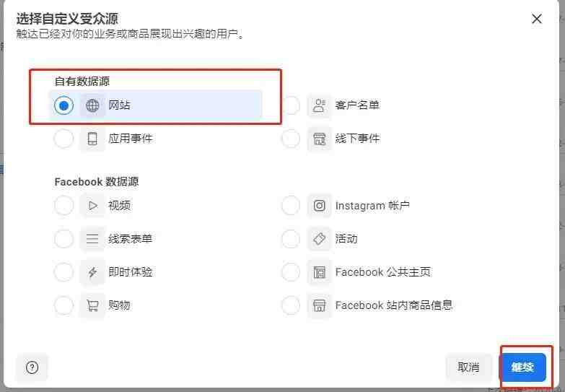Choose the Facebook 公共主页 radio button
565x392 pixels.
coord(291,272)
